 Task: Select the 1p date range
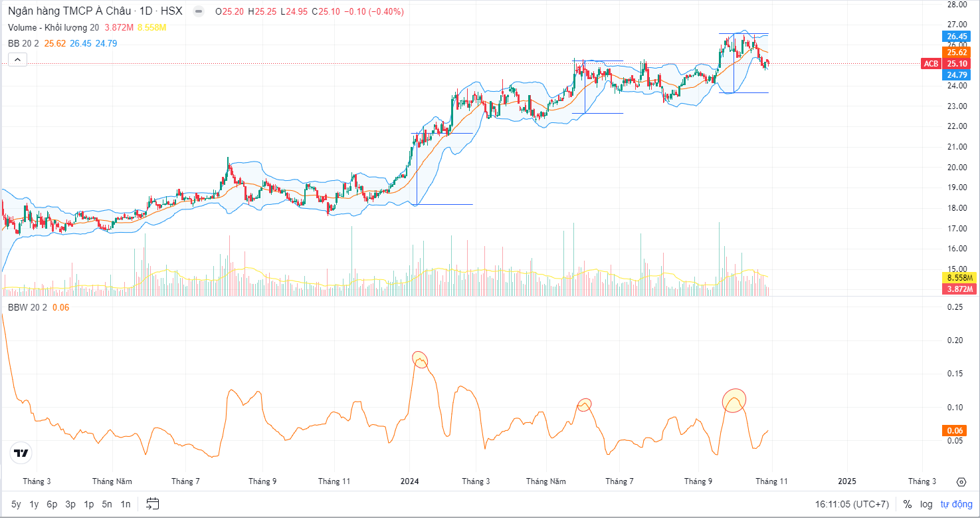tap(88, 504)
